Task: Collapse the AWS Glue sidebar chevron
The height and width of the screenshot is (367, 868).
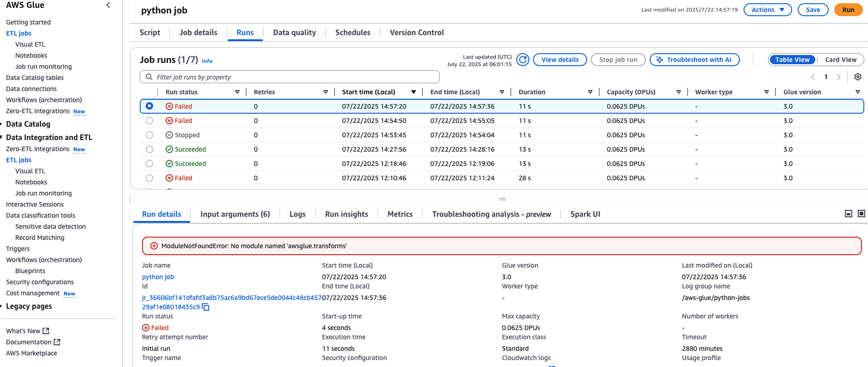Action: (x=108, y=6)
